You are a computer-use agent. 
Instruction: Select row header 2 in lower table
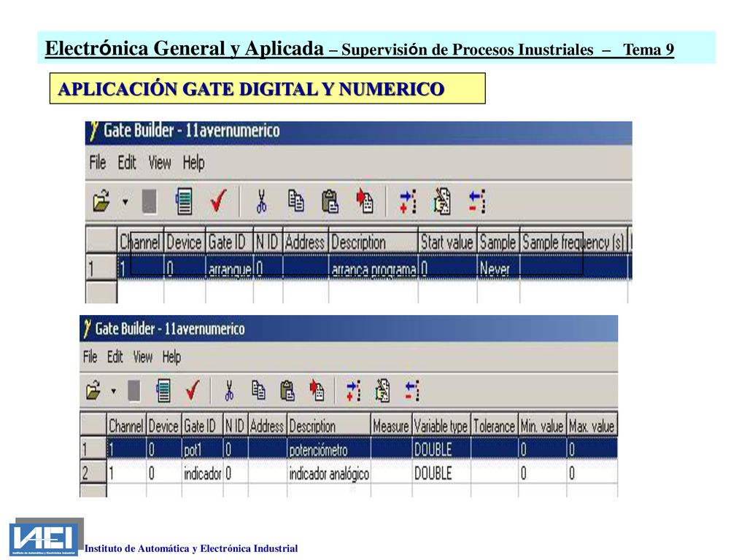click(93, 472)
